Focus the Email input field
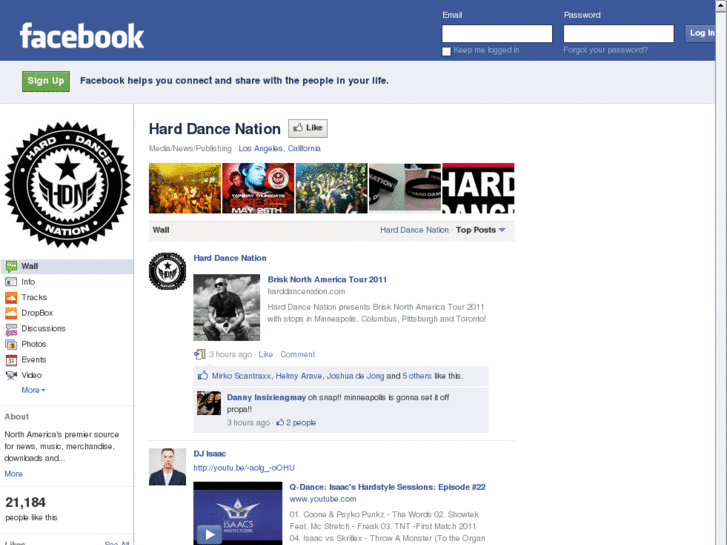 tap(497, 33)
